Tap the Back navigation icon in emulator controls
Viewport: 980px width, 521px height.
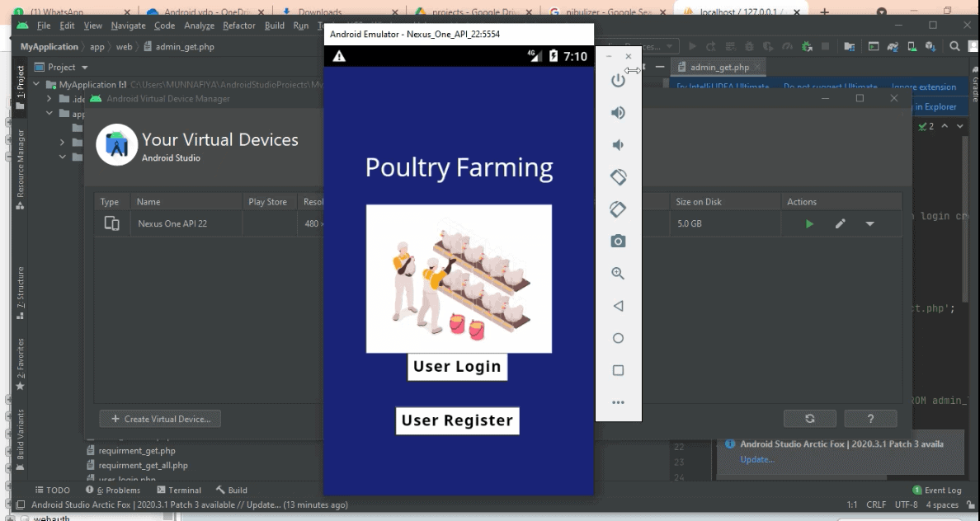click(618, 305)
